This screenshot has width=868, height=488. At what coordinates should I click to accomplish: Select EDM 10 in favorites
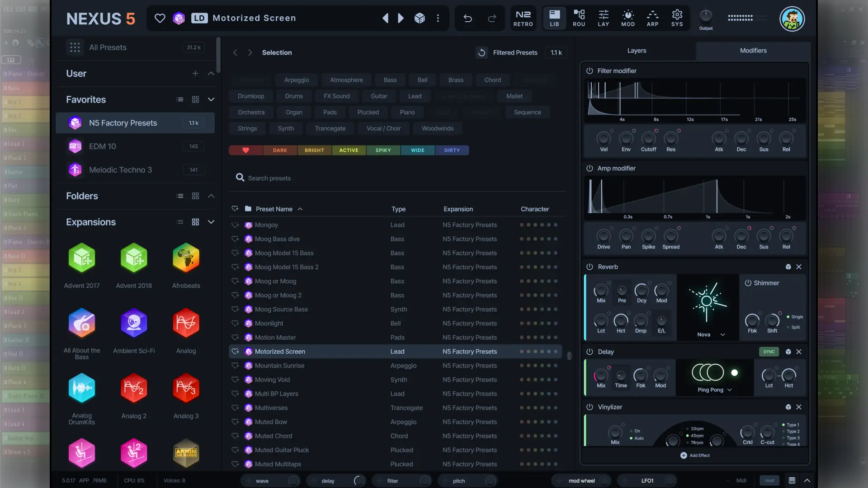coord(135,146)
